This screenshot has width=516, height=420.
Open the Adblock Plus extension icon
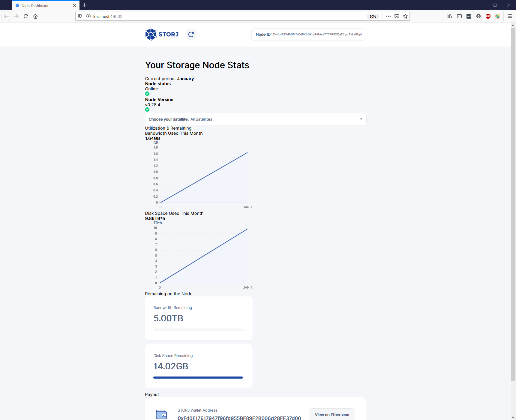tap(488, 16)
